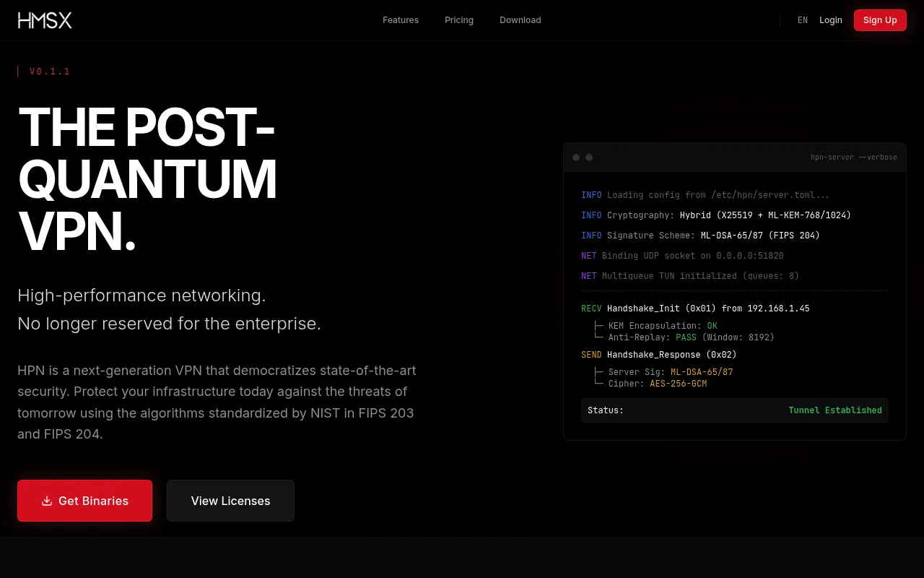Click the 'Tunnel Established' status text
Image resolution: width=924 pixels, height=578 pixels.
pyautogui.click(x=835, y=410)
